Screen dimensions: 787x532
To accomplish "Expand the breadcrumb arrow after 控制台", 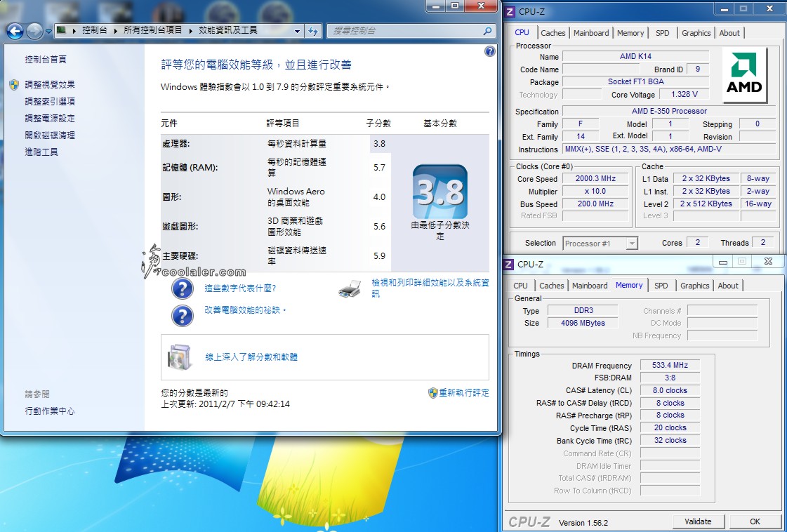I will (115, 31).
